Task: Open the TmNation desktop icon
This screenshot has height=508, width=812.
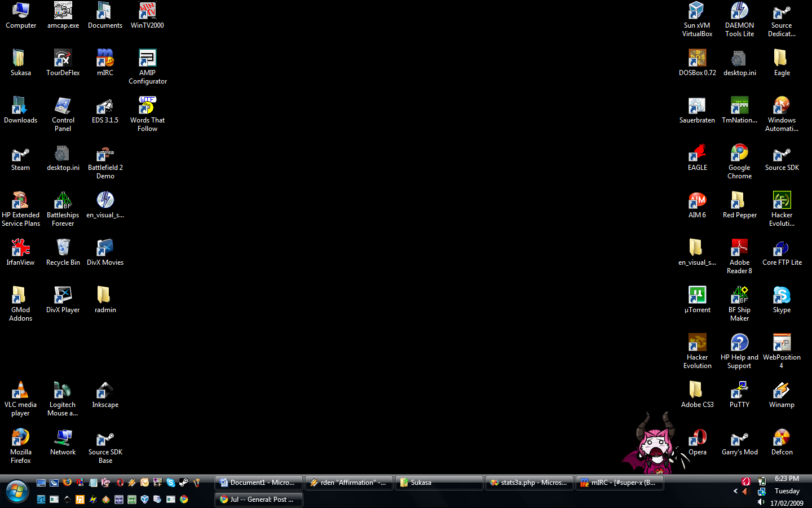Action: [740, 110]
